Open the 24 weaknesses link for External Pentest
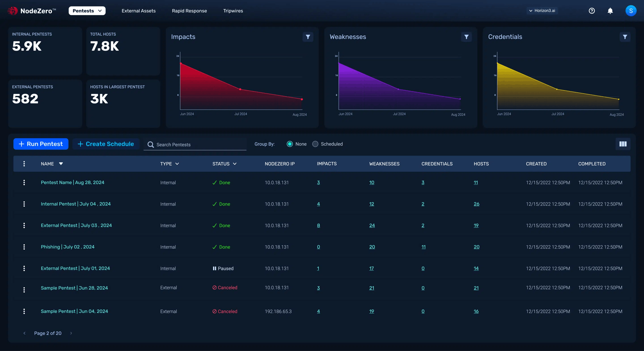 (x=372, y=225)
